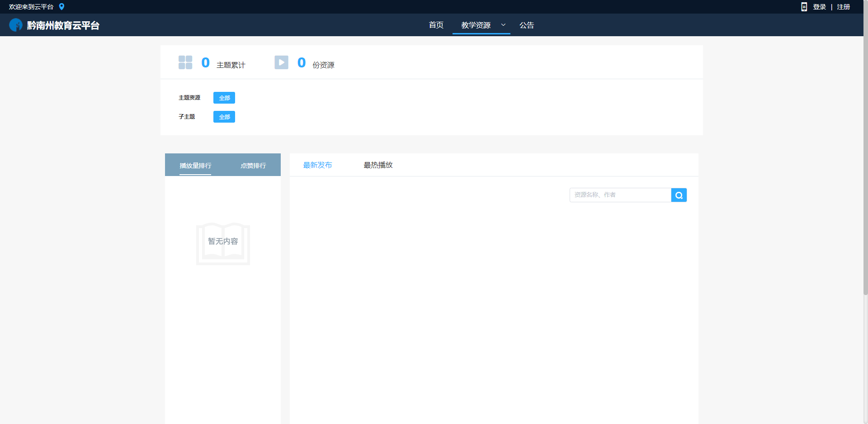Viewport: 868px width, 424px height.
Task: Click the 黔南州教育云平台 title text
Action: pyautogui.click(x=63, y=25)
